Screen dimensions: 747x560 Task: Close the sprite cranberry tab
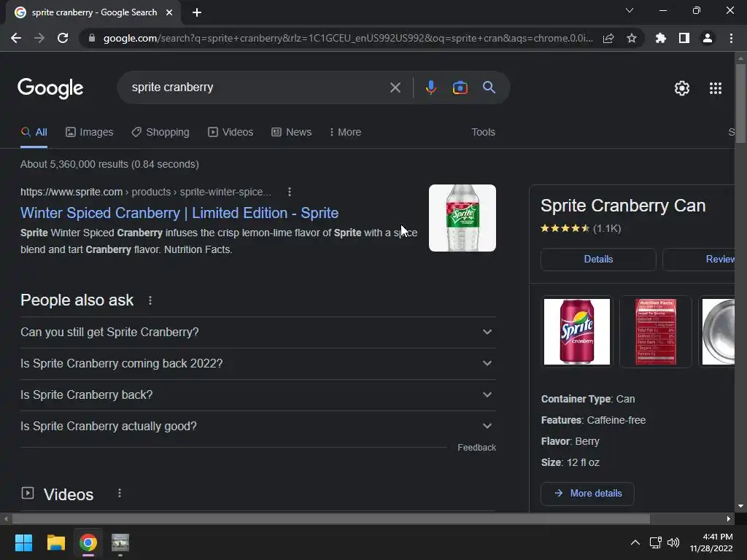coord(169,12)
